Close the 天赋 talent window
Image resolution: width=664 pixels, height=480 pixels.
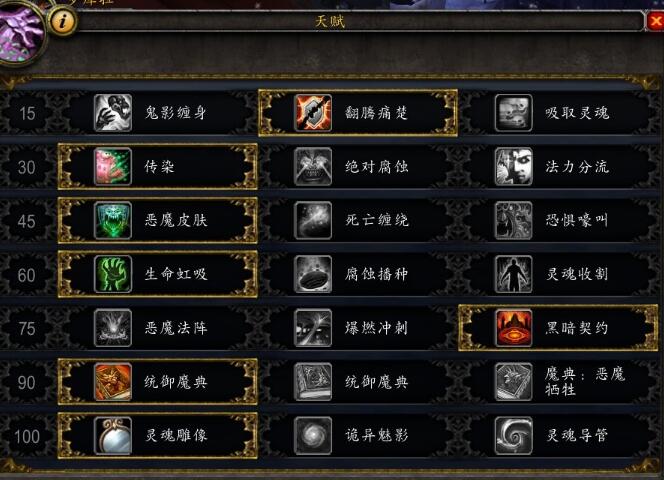(655, 21)
